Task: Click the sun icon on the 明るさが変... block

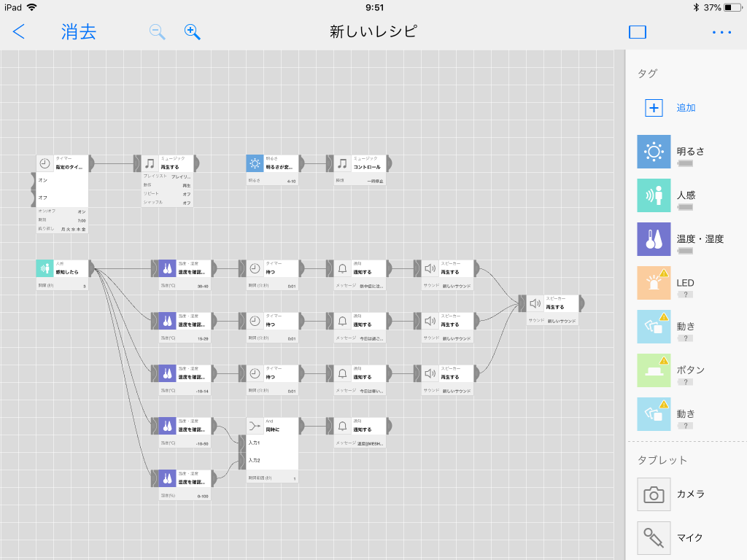Action: pyautogui.click(x=255, y=163)
